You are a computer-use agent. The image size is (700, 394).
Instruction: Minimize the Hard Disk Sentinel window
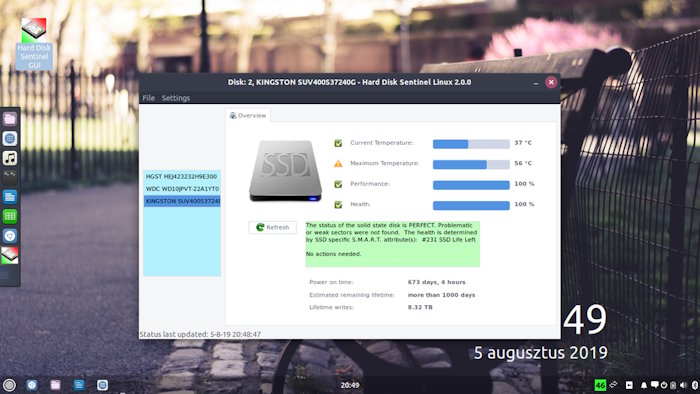pyautogui.click(x=536, y=83)
